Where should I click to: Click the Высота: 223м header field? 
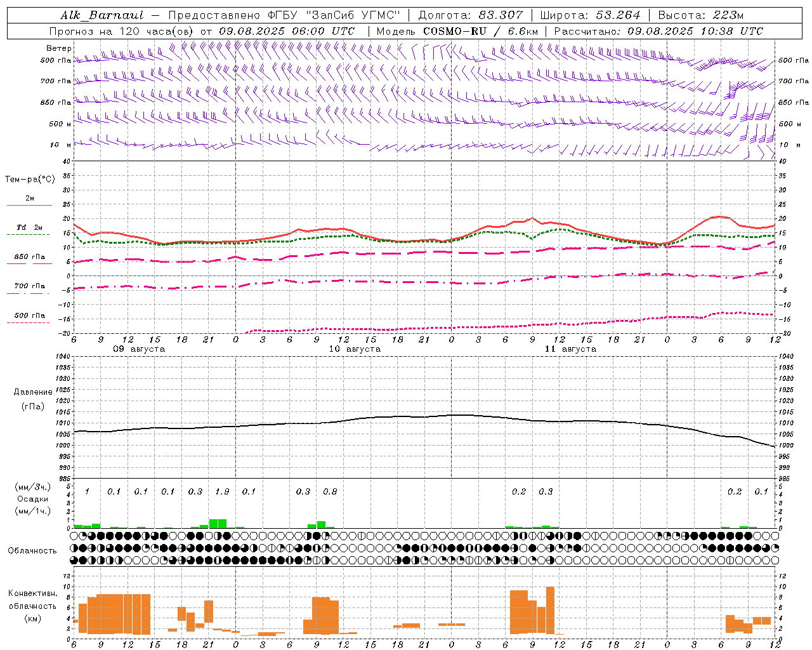point(700,15)
